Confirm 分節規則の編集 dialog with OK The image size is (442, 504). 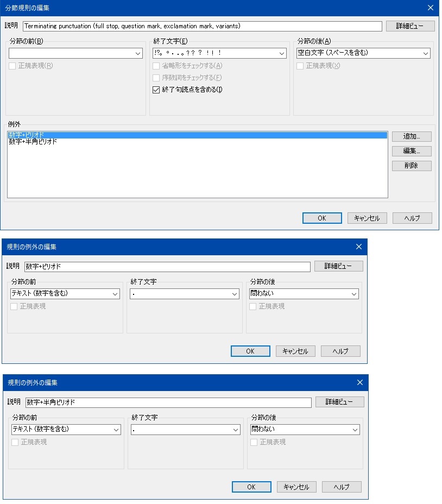(x=322, y=218)
